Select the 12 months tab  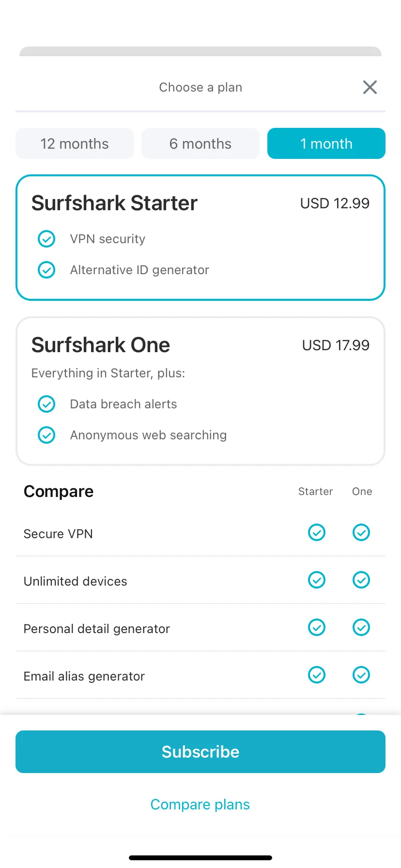[75, 143]
